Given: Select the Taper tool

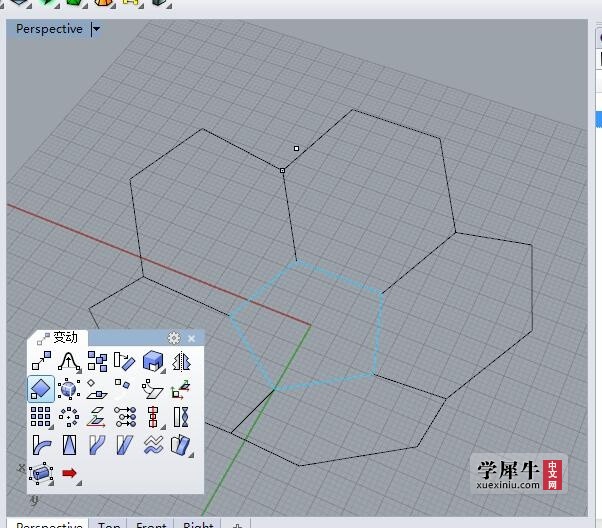Looking at the screenshot, I should (69, 445).
